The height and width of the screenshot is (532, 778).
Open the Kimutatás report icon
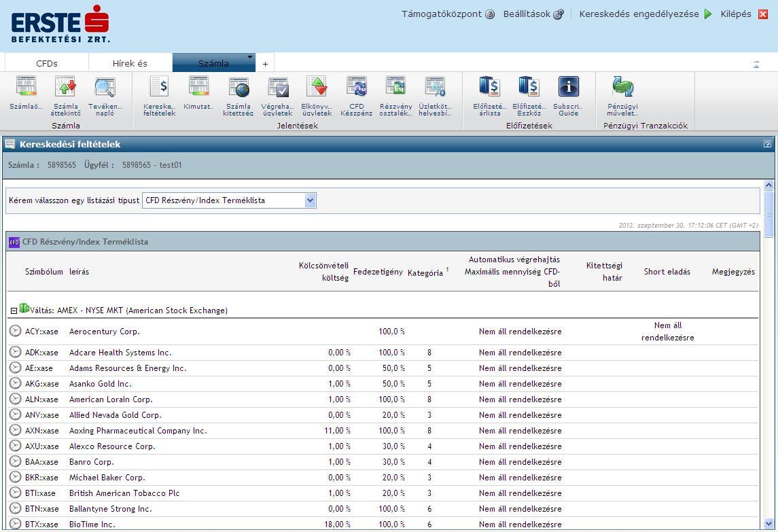[198, 86]
